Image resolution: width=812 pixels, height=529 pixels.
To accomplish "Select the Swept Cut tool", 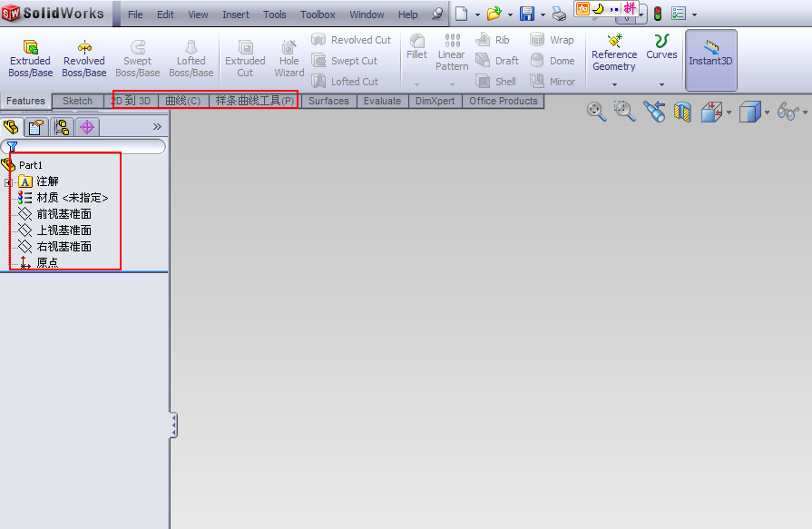I will click(345, 61).
